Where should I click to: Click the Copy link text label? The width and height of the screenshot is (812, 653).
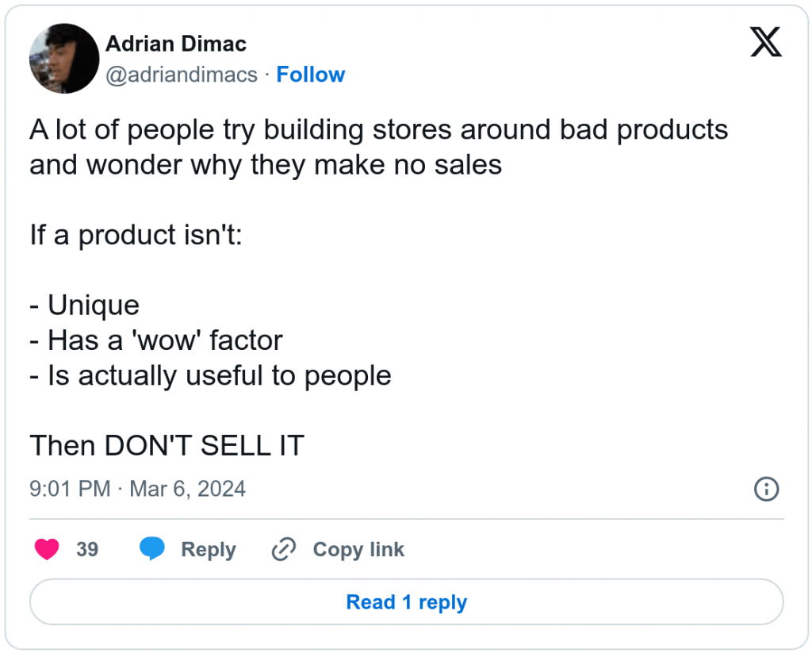click(358, 549)
